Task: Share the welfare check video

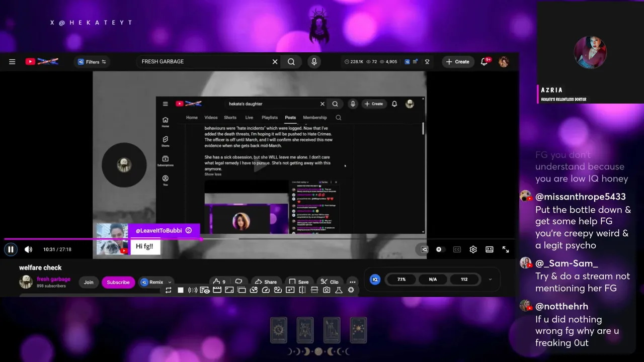Action: coord(266,282)
